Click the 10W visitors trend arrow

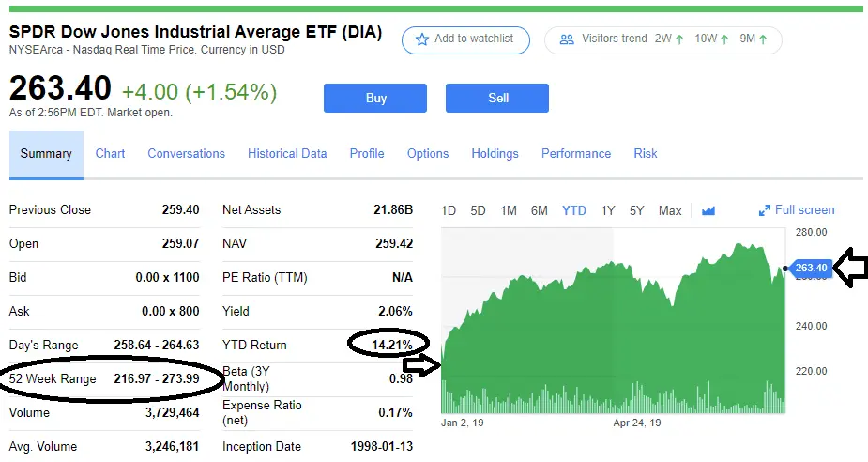[x=725, y=39]
